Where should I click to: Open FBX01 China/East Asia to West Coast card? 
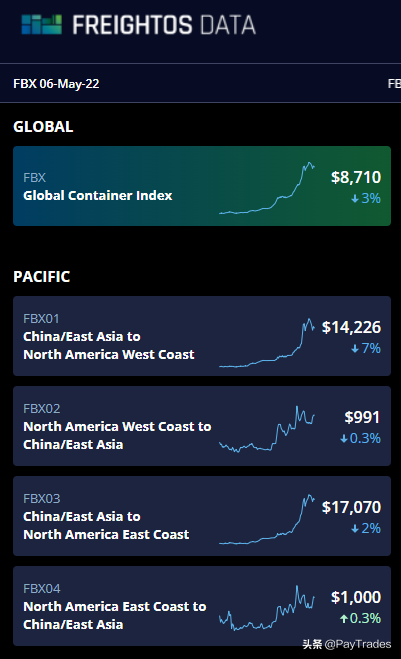pos(202,336)
